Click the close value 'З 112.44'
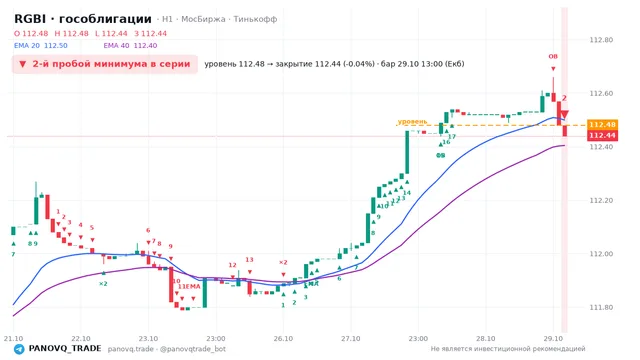This screenshot has width=640, height=360. [151, 33]
